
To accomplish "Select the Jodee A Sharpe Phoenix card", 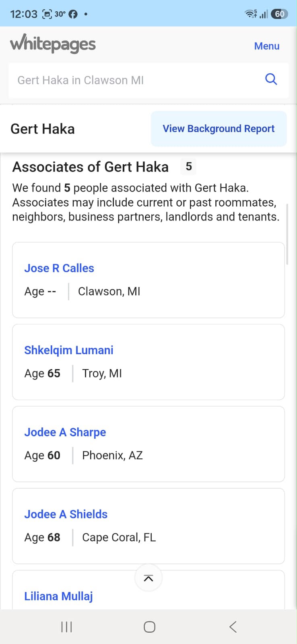I will (148, 444).
